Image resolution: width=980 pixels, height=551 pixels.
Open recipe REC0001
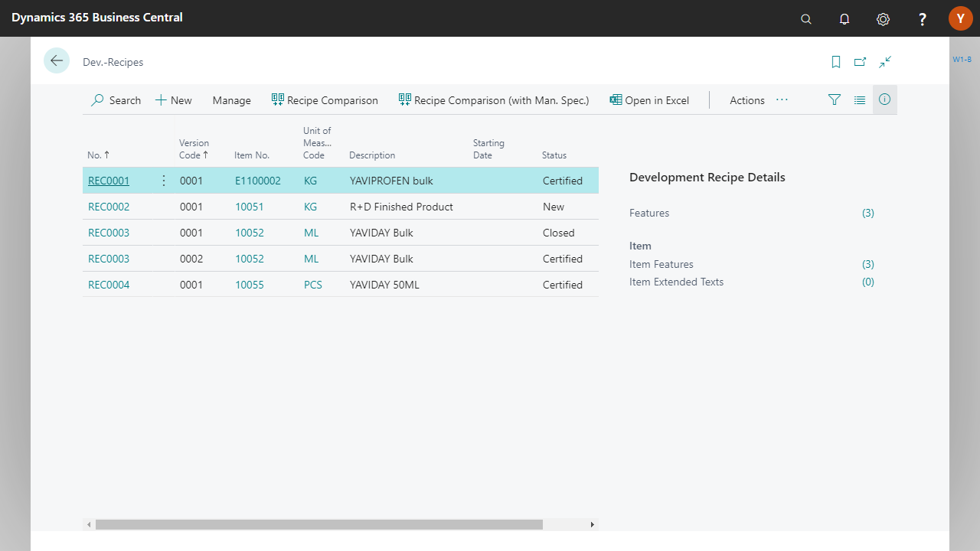109,181
